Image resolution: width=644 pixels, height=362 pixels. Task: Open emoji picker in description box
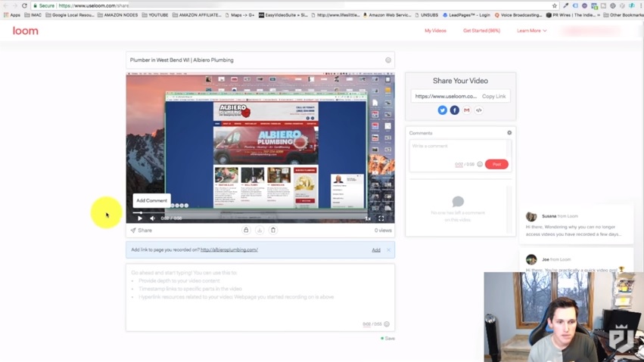(x=387, y=324)
